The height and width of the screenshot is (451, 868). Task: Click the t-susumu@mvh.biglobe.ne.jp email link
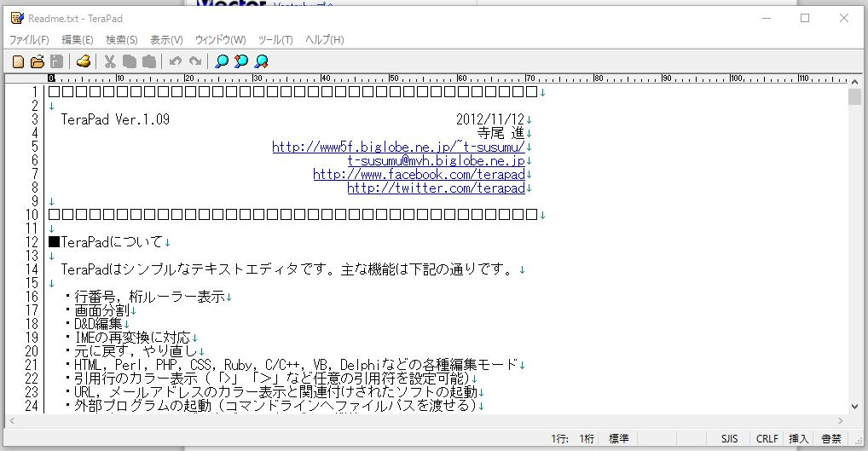coord(437,160)
